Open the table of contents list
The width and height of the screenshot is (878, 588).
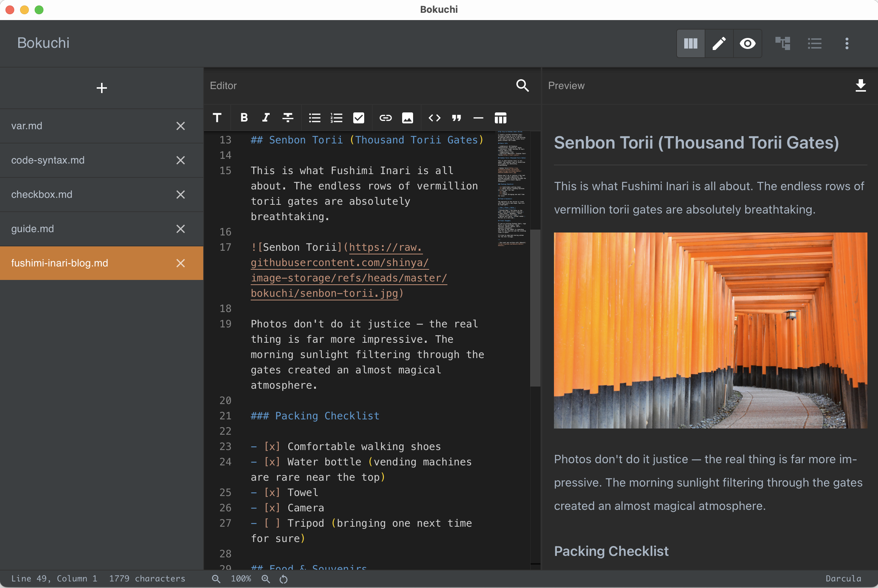[x=815, y=43]
